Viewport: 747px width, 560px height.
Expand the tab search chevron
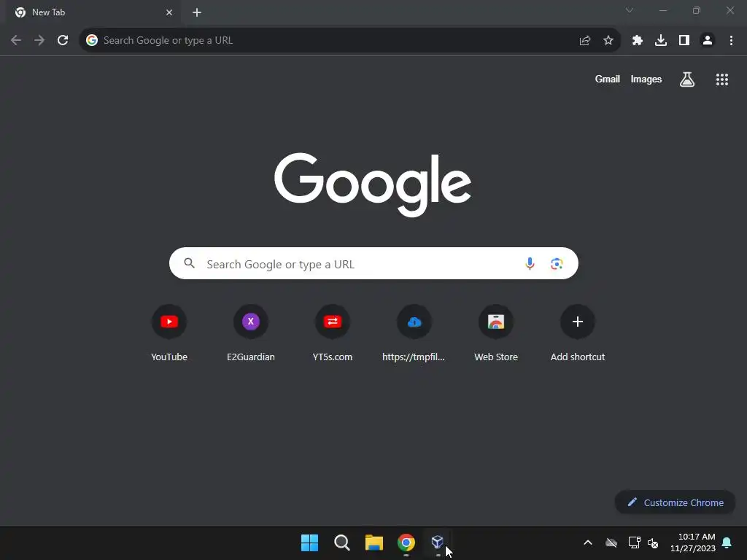(x=630, y=10)
